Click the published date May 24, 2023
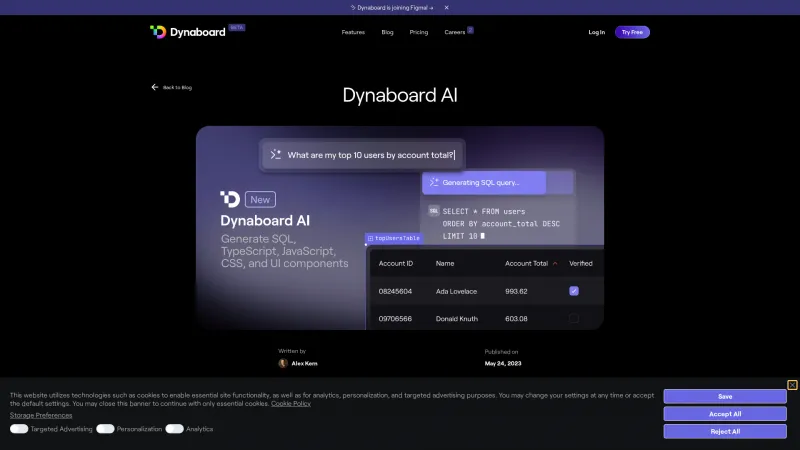The image size is (800, 450). 503,364
